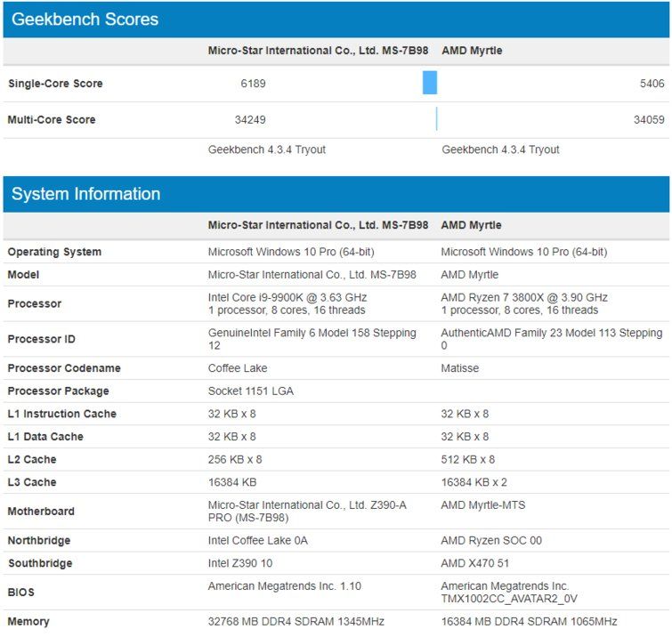672x637 pixels.
Task: Open the Micro-Star MS-7B98 column header in Geekbench Scores
Action: coord(318,51)
